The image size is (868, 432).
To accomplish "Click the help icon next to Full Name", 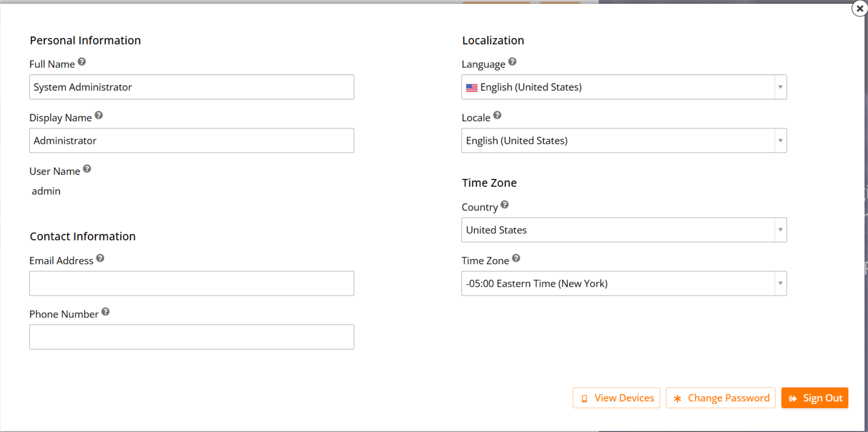I will 82,61.
